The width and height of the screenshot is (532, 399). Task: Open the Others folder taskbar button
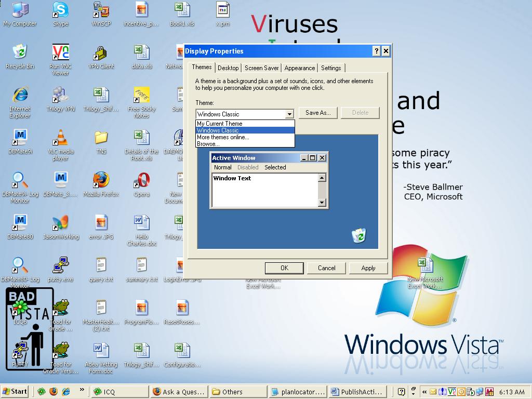238,392
